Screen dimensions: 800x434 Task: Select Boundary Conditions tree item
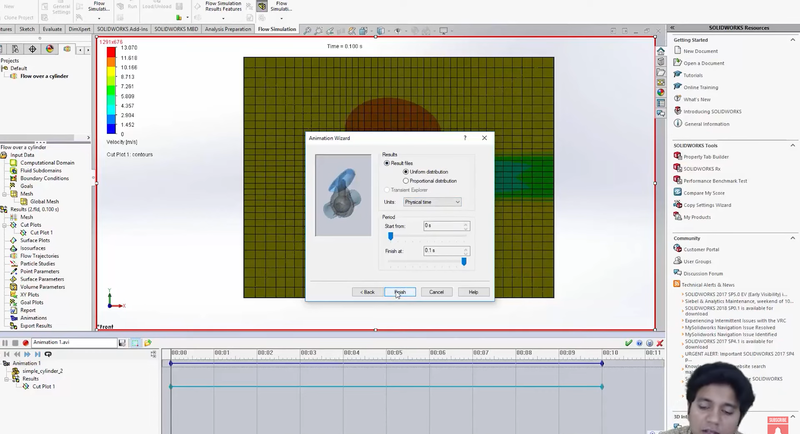44,178
